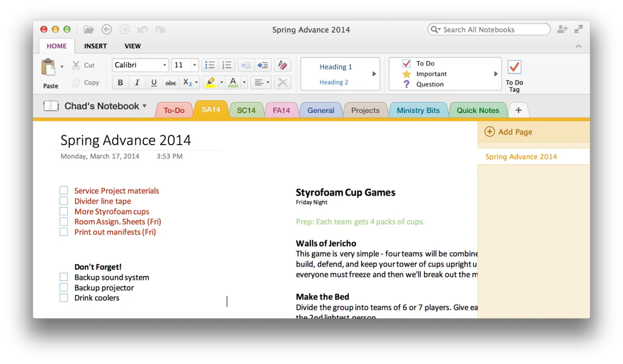Open the font size dropdown

(194, 65)
